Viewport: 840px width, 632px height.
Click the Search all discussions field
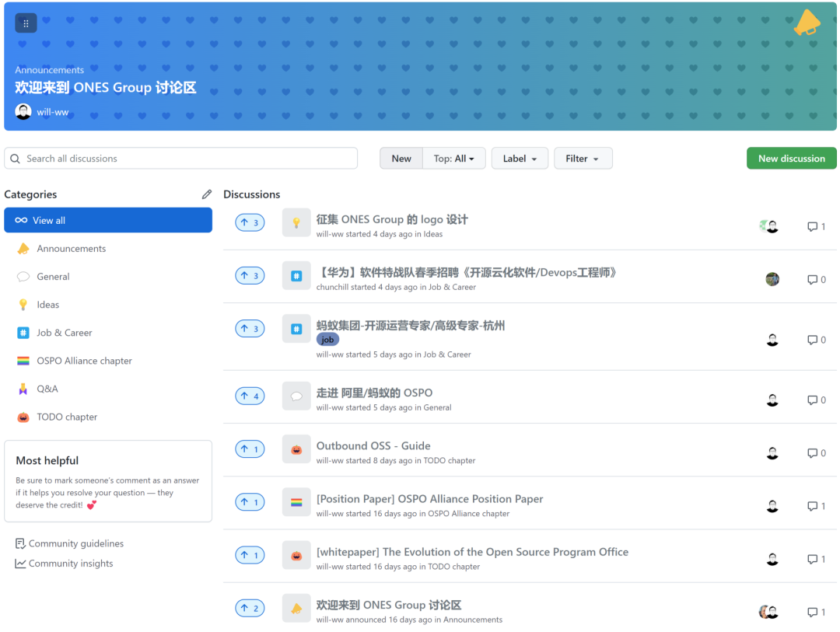point(181,159)
